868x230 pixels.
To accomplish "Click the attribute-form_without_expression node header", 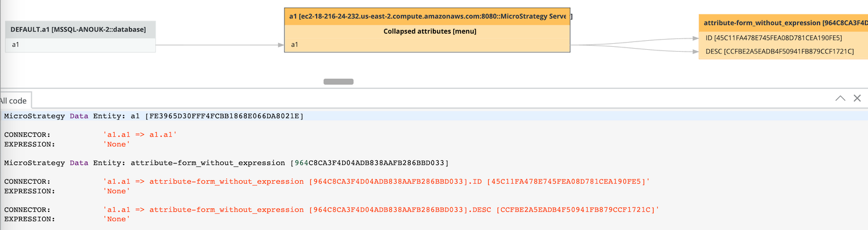I will pos(783,23).
